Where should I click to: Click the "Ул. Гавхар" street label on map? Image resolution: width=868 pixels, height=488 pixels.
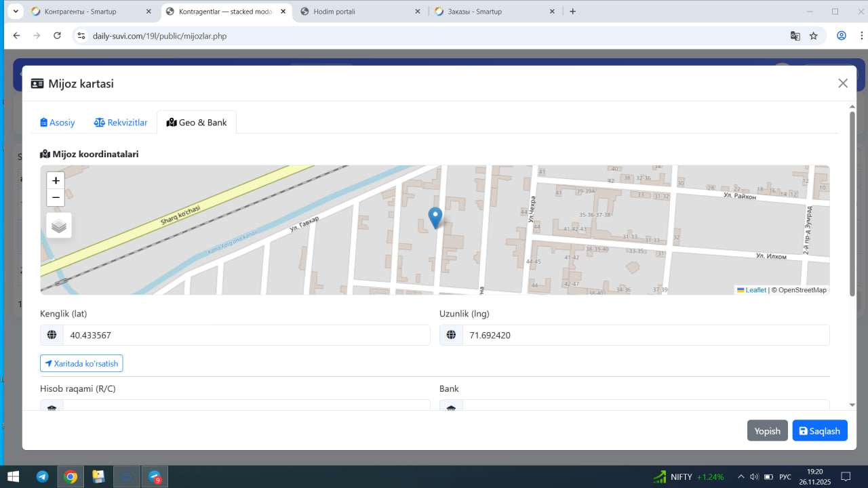pyautogui.click(x=304, y=224)
